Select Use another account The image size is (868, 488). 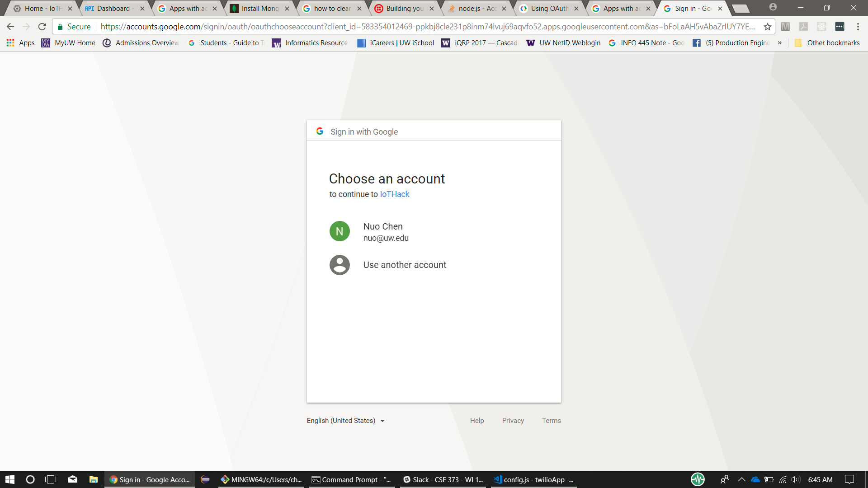coord(404,265)
